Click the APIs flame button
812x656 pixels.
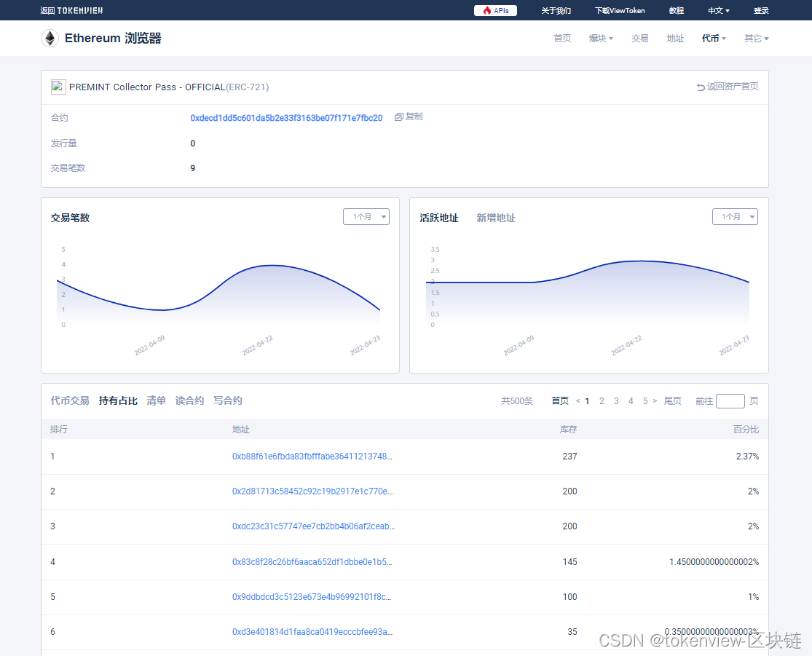click(x=495, y=10)
